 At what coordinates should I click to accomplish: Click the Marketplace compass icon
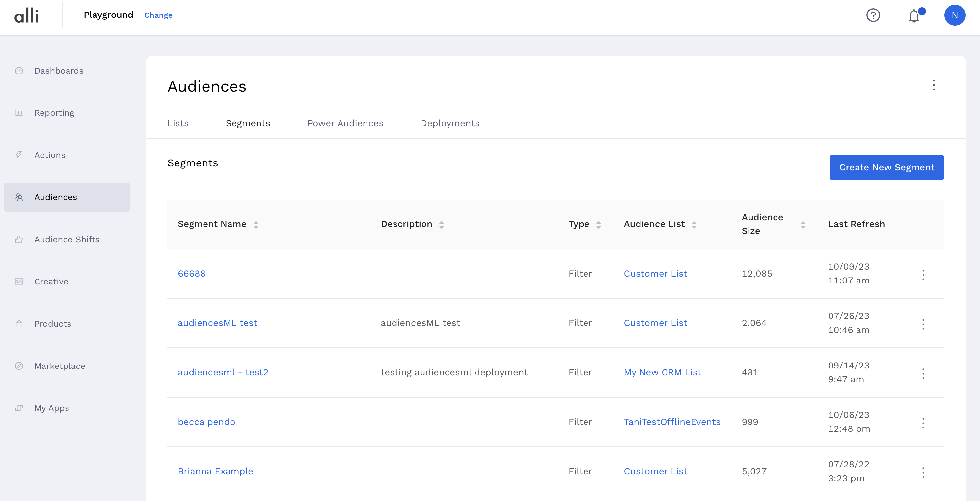(19, 366)
